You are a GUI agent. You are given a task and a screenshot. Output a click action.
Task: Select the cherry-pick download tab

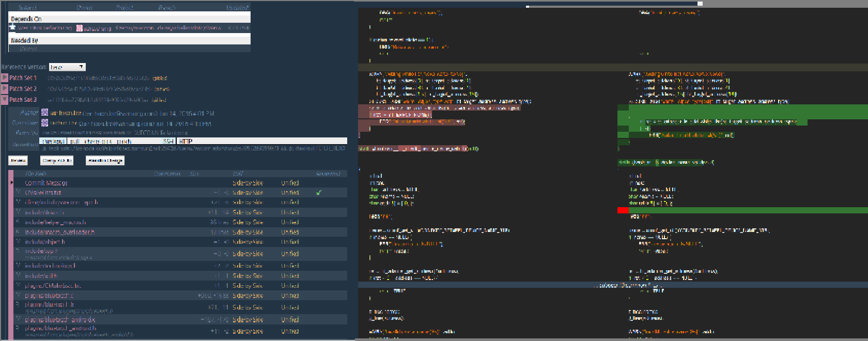(98, 141)
